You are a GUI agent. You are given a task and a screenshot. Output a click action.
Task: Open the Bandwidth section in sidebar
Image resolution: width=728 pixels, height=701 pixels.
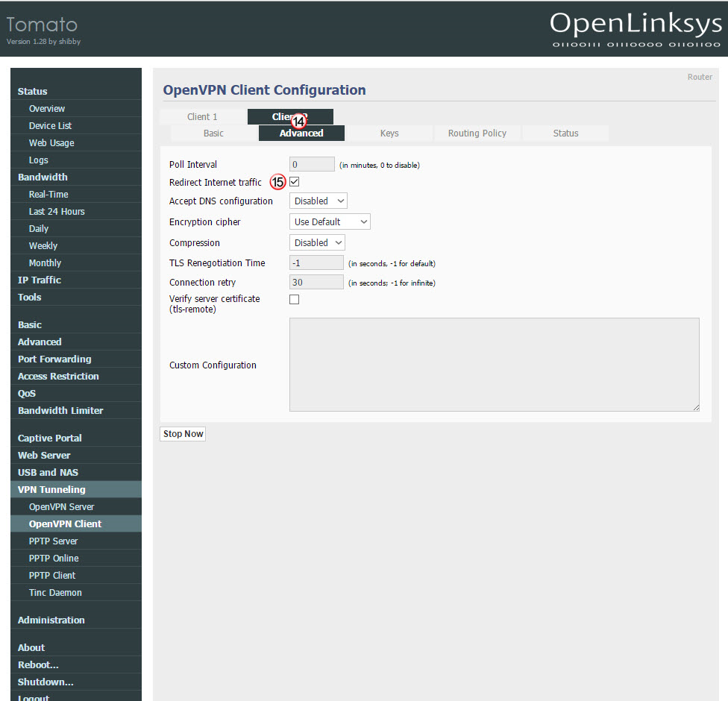[x=76, y=177]
